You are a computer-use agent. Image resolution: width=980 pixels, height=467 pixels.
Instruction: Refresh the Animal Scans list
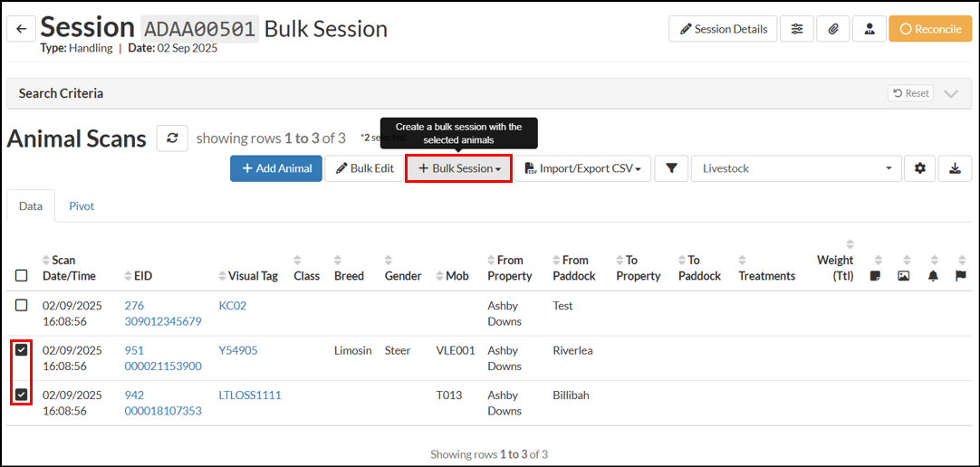172,138
